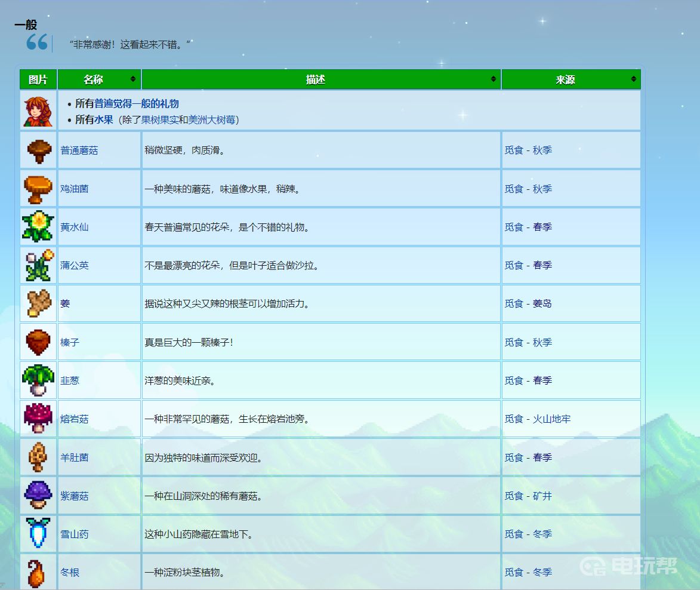Click the 榛子 hazelnut icon
The height and width of the screenshot is (590, 700).
[x=38, y=342]
